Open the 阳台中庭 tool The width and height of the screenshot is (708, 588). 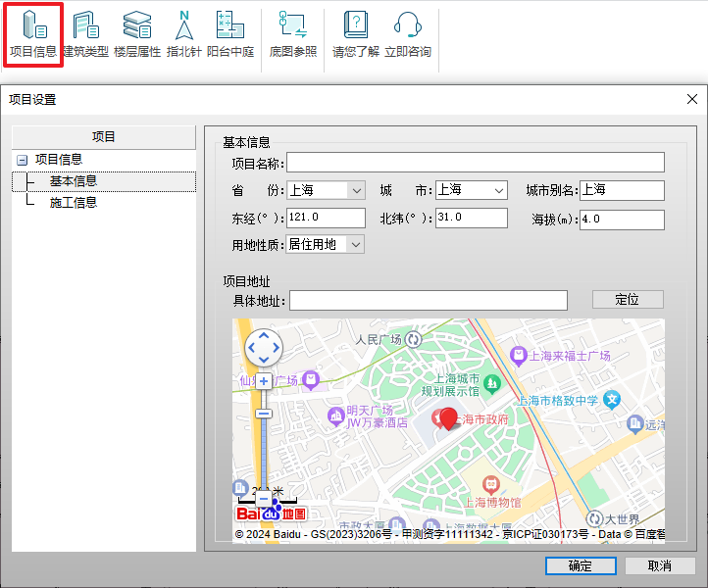coord(229,34)
